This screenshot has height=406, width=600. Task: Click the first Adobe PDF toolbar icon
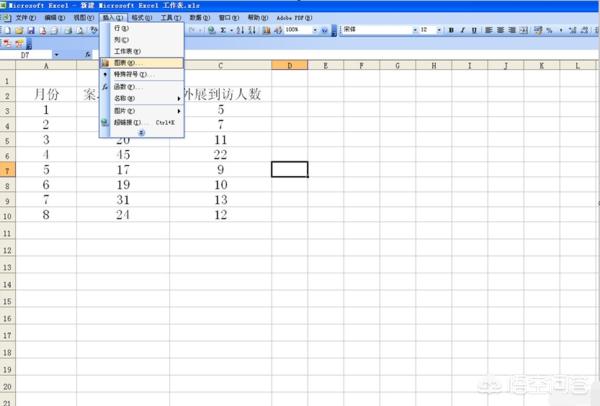tap(7, 44)
